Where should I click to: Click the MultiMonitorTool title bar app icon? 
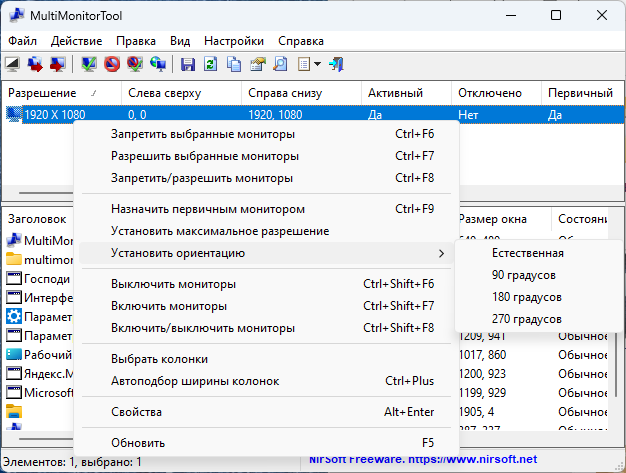(17, 16)
